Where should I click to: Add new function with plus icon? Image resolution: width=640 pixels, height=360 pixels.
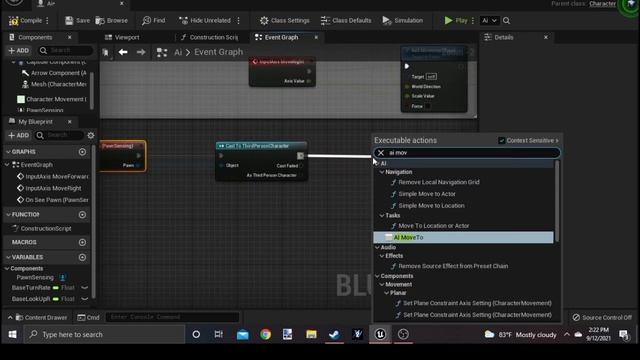point(82,215)
